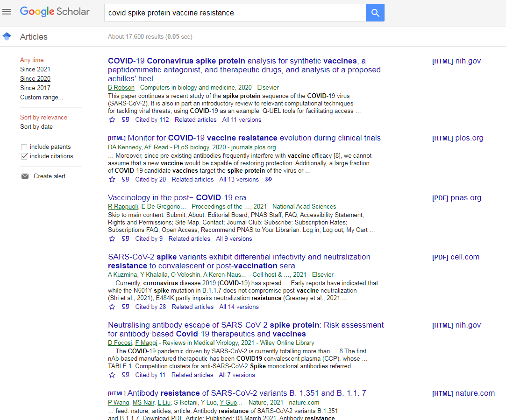The height and width of the screenshot is (420, 506).
Task: Open All 11 versions link
Action: click(242, 120)
